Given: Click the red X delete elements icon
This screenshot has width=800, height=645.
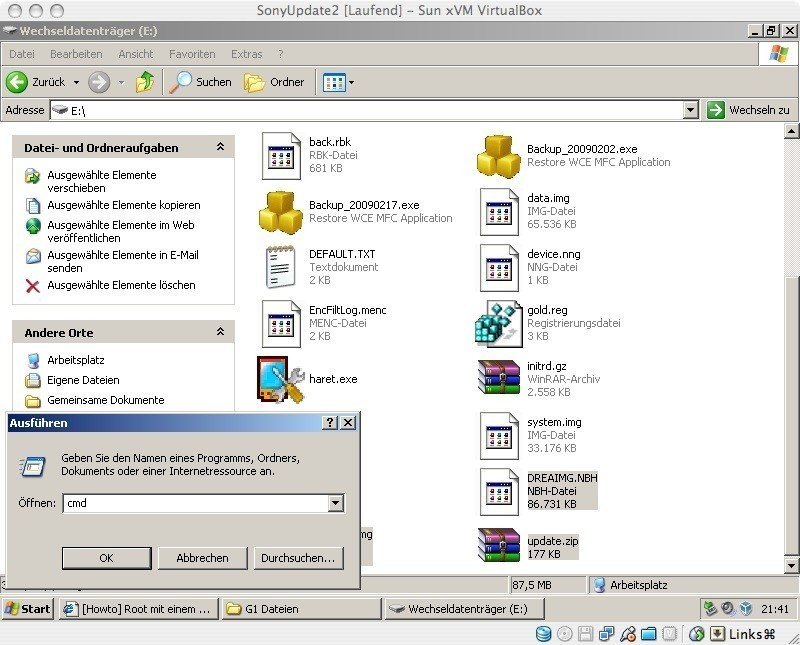Looking at the screenshot, I should (33, 285).
